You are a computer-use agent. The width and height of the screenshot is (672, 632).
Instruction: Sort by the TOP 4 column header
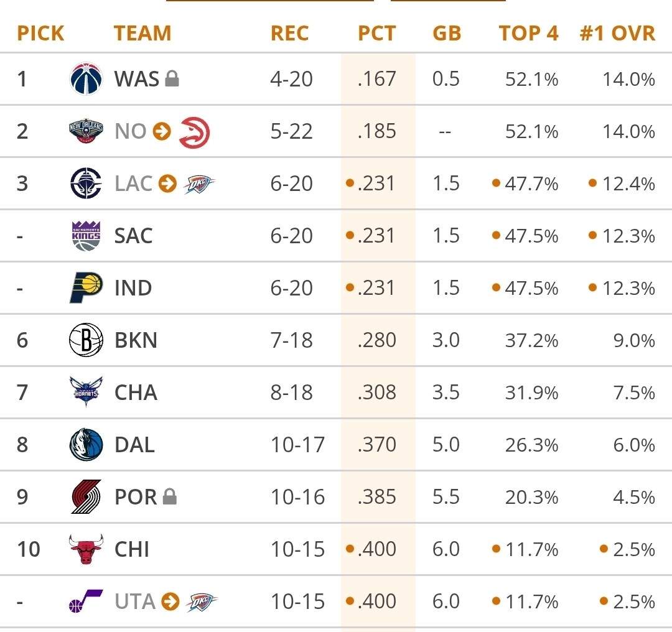pyautogui.click(x=528, y=33)
